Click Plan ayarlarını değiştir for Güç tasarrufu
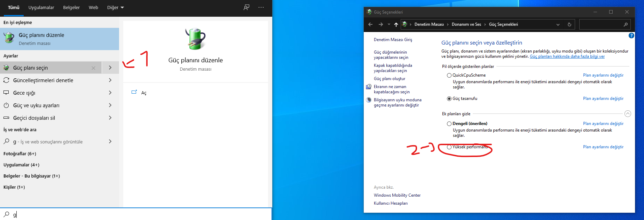This screenshot has height=220, width=644. (603, 99)
